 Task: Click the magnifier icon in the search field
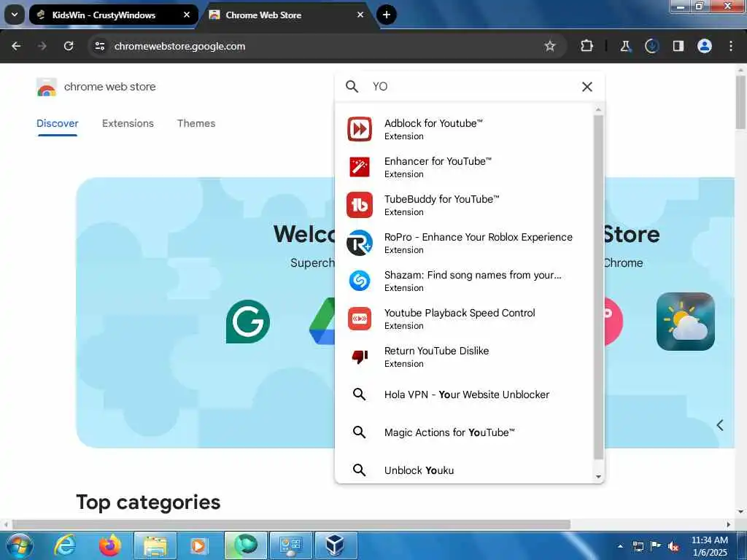(x=352, y=87)
